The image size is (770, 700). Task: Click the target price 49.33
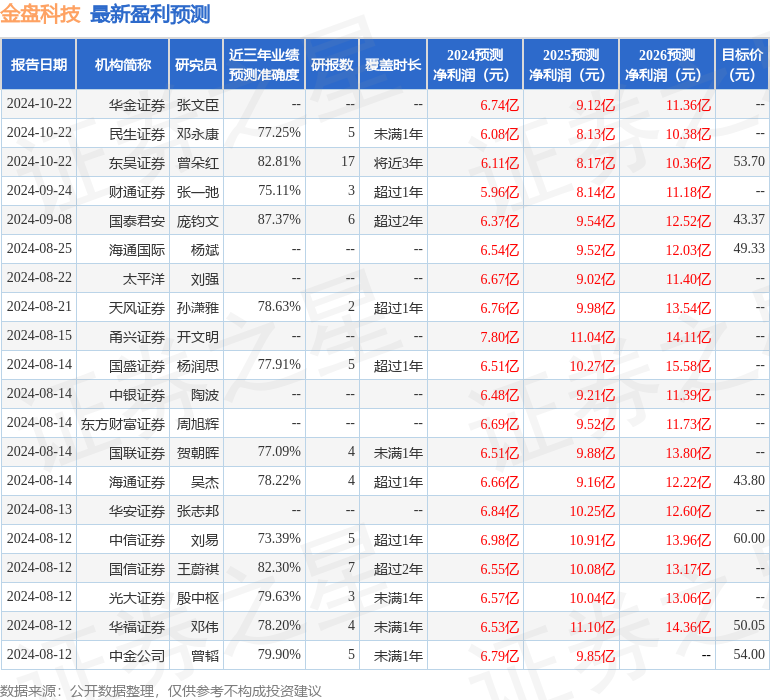(749, 249)
